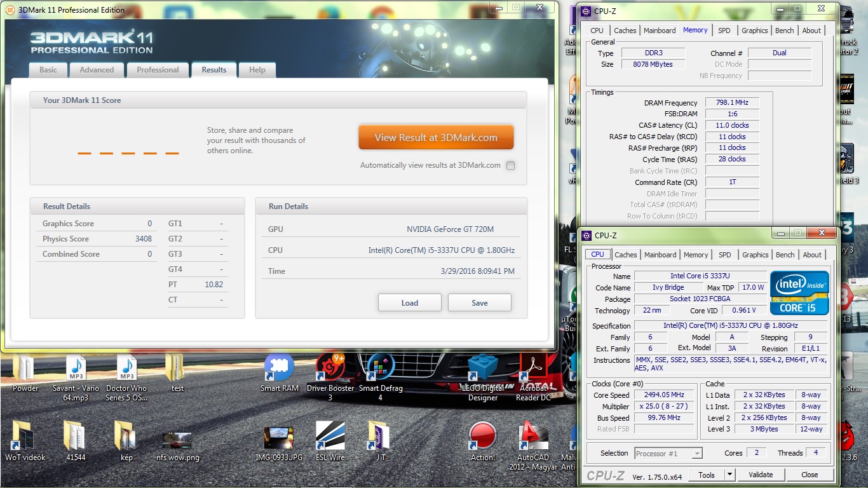Switch to the Basic tab in 3DMark
The image size is (868, 488).
coord(48,70)
